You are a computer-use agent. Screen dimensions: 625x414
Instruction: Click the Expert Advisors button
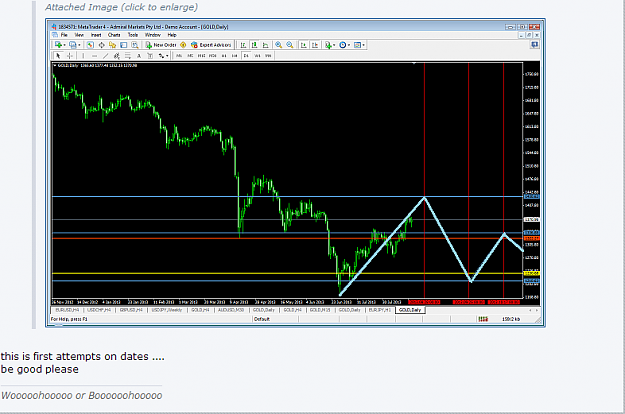[211, 45]
